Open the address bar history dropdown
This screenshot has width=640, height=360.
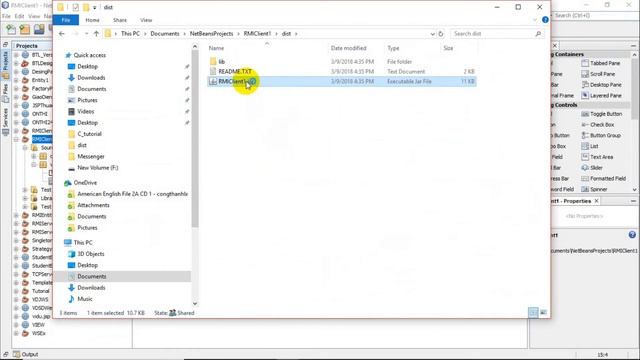[432, 34]
